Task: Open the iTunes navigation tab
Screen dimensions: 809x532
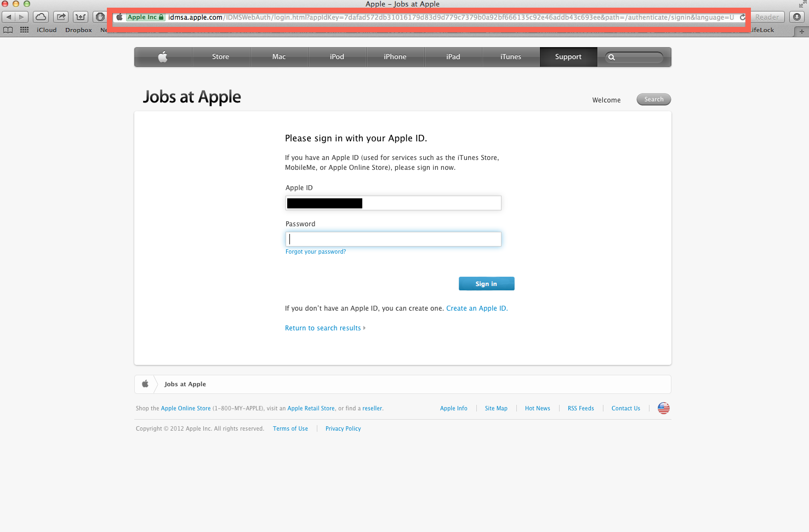Action: coord(511,56)
